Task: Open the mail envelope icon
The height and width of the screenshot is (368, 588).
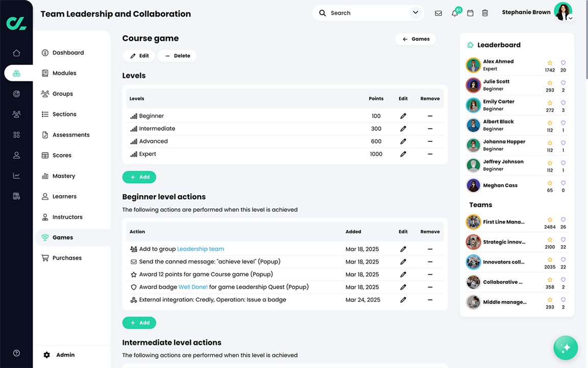Action: [438, 13]
